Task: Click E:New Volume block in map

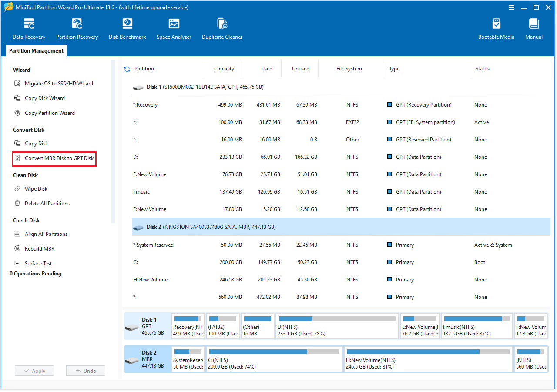Action: coord(420,326)
